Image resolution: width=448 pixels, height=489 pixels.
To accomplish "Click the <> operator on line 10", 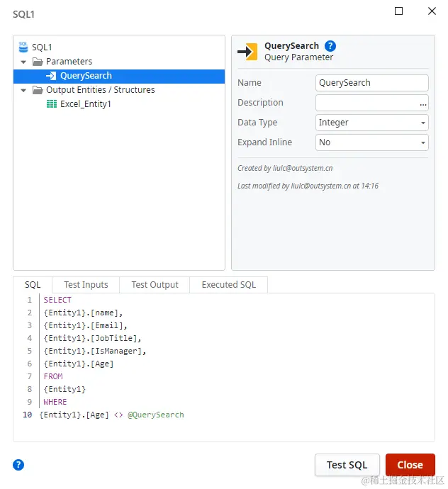I will (x=118, y=415).
